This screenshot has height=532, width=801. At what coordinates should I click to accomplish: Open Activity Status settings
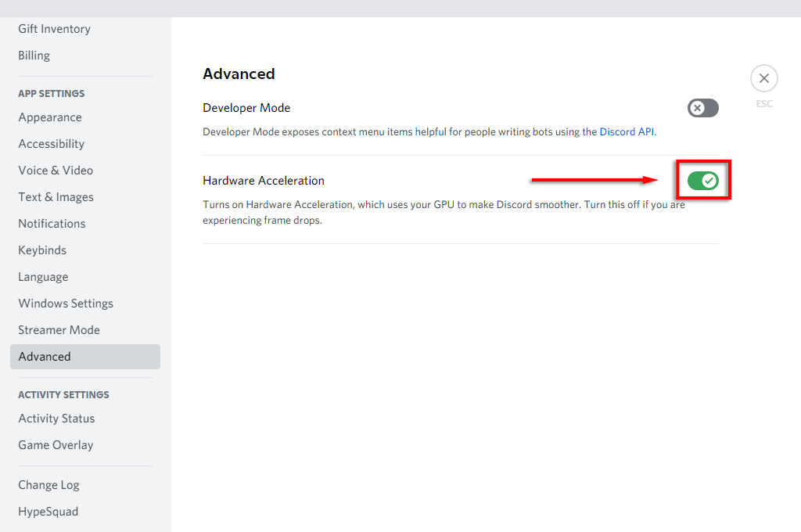click(56, 419)
